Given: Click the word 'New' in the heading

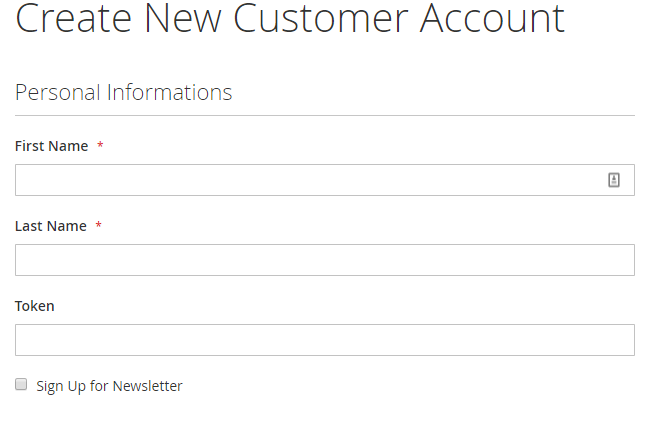Looking at the screenshot, I should tap(190, 18).
